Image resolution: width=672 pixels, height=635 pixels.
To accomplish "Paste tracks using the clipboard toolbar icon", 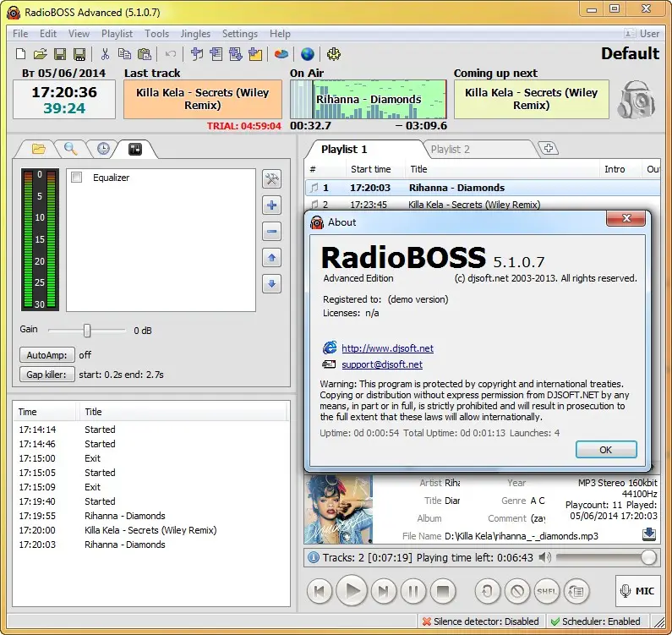I will coord(145,54).
